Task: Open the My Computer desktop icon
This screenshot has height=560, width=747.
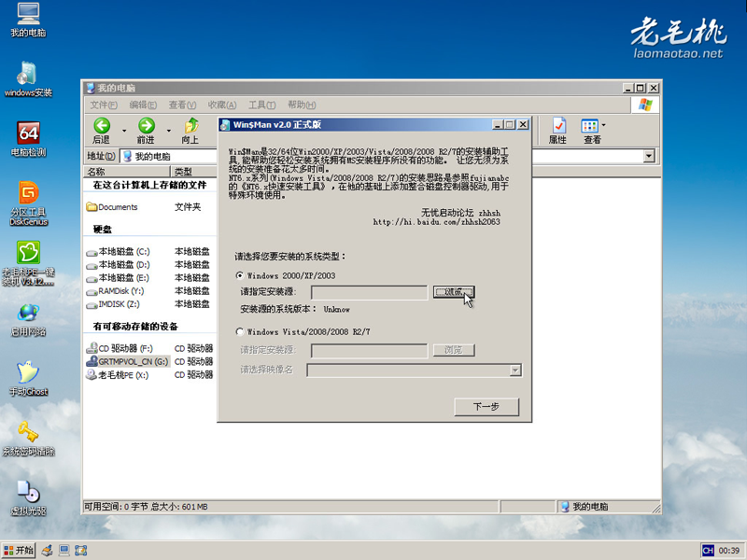Action: pos(28,20)
